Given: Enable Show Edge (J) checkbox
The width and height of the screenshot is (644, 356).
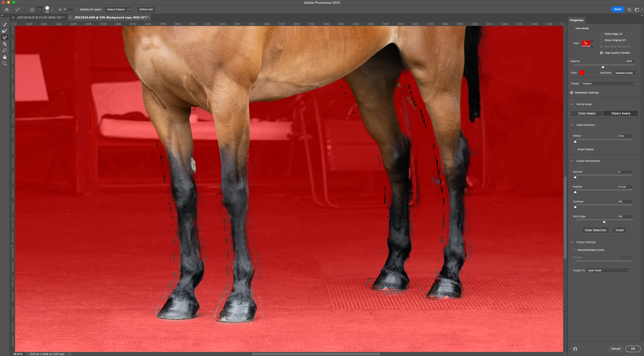Looking at the screenshot, I should tap(601, 34).
